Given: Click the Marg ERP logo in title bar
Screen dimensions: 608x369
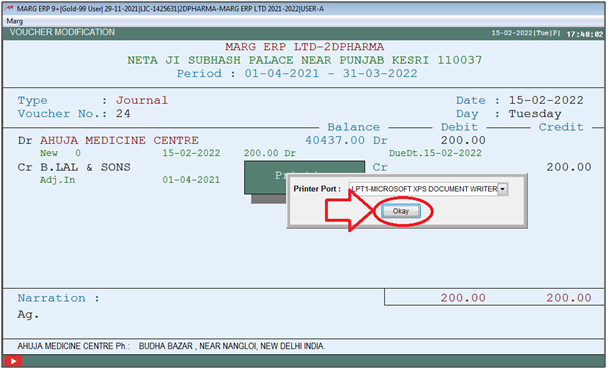Looking at the screenshot, I should click(x=9, y=9).
